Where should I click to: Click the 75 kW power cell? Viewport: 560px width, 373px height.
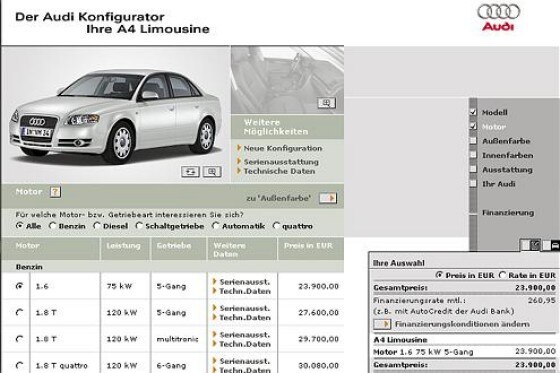click(x=119, y=286)
